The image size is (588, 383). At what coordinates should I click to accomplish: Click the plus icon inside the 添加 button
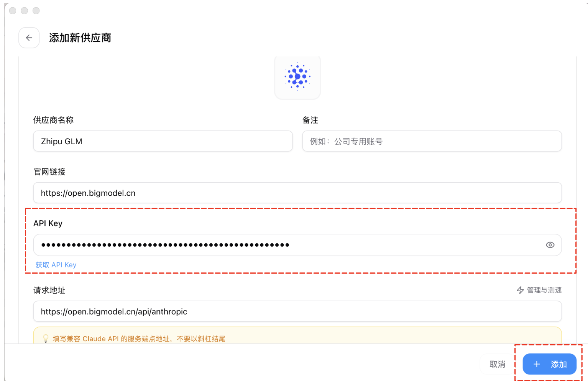click(536, 364)
